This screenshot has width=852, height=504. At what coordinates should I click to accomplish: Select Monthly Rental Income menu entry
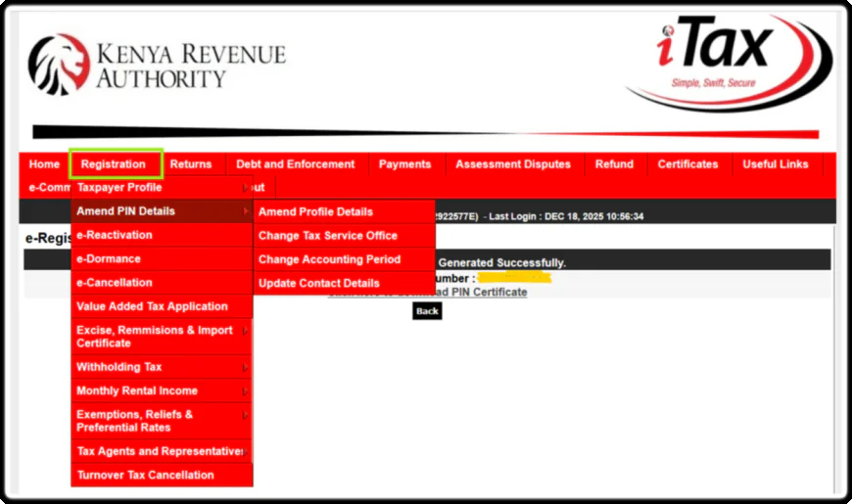click(x=162, y=391)
